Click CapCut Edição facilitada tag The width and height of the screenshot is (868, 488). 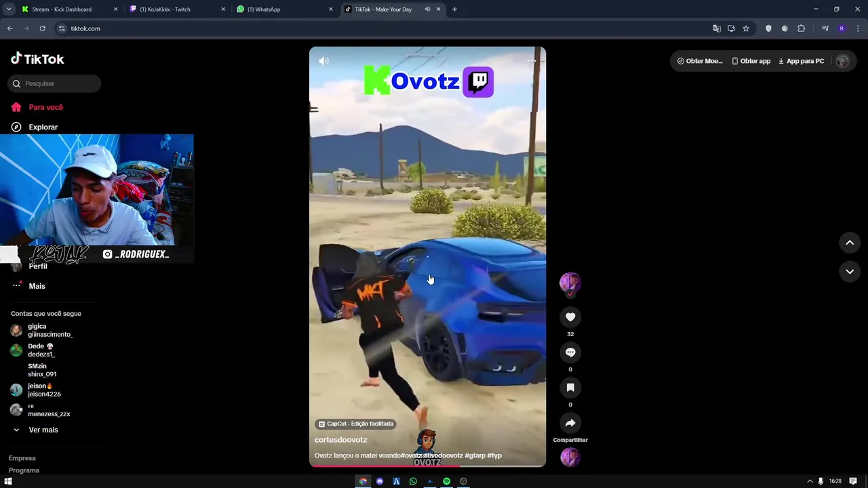tap(355, 424)
